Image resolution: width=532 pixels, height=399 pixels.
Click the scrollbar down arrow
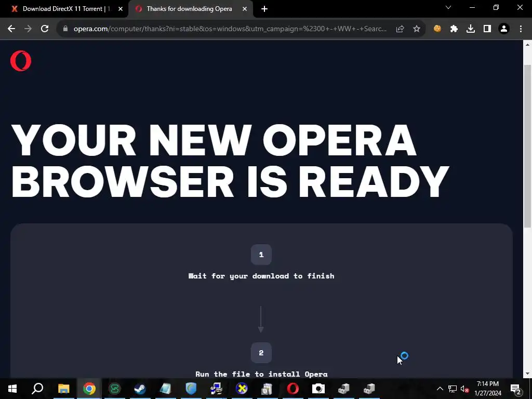tap(527, 374)
